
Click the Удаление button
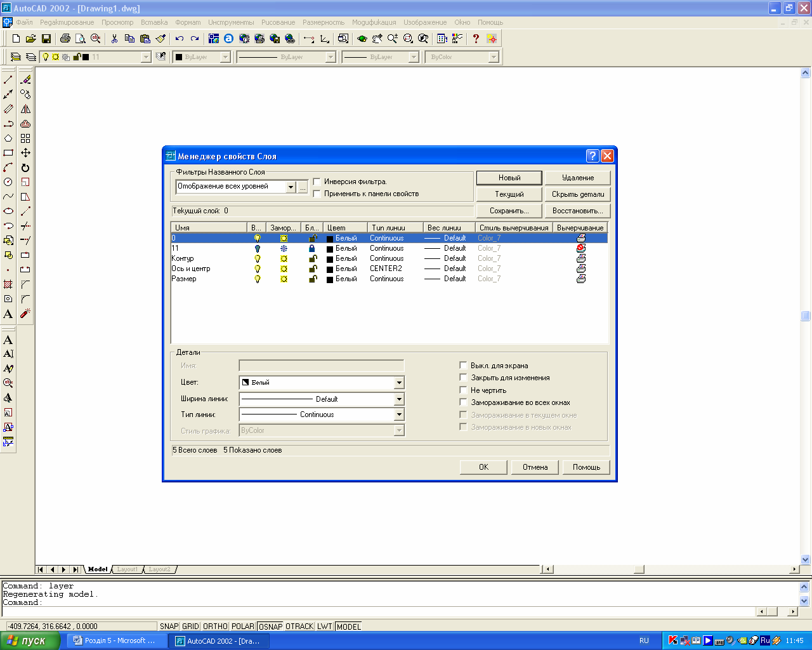tap(578, 178)
